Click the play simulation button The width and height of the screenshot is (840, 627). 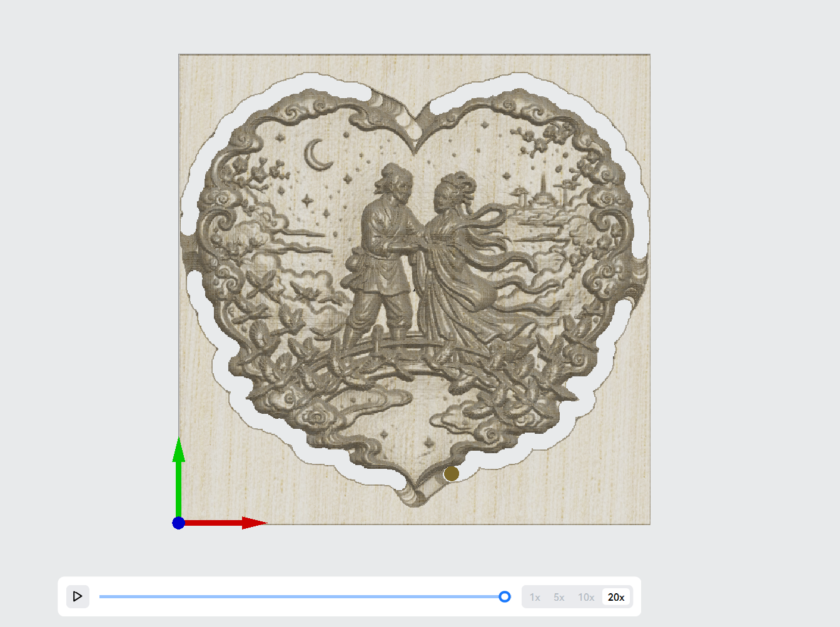point(78,596)
